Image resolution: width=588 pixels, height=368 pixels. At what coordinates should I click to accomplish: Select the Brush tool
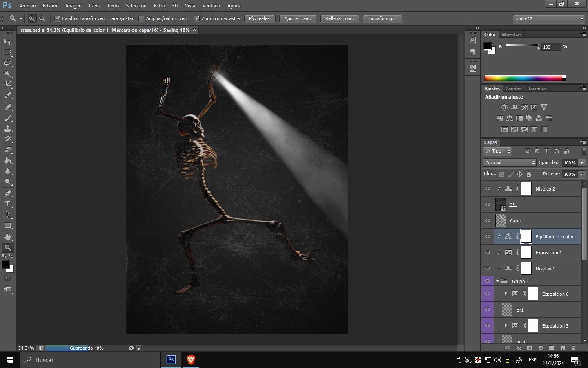point(8,118)
